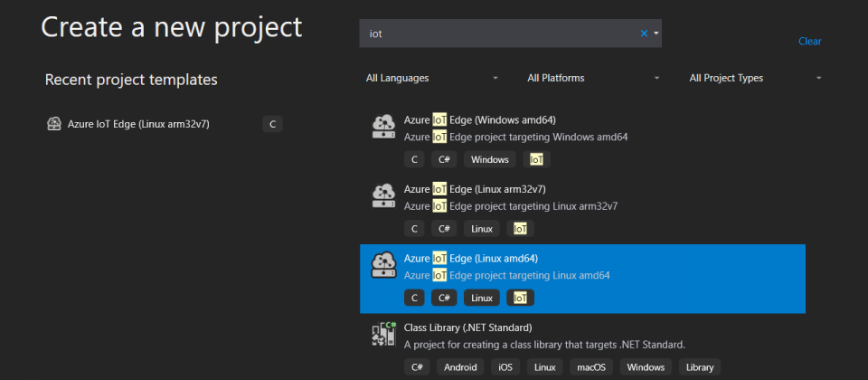Click the macOS tag on Class Library template
Screen dimensions: 868x380
pos(591,366)
